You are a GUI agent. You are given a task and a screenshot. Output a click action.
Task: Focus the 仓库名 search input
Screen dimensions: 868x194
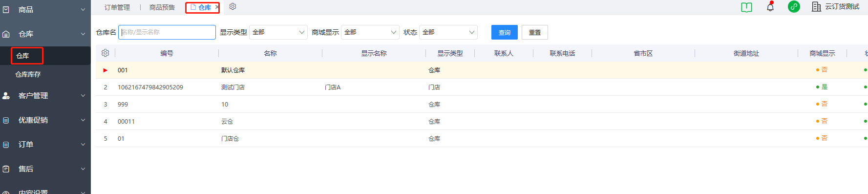coord(167,32)
